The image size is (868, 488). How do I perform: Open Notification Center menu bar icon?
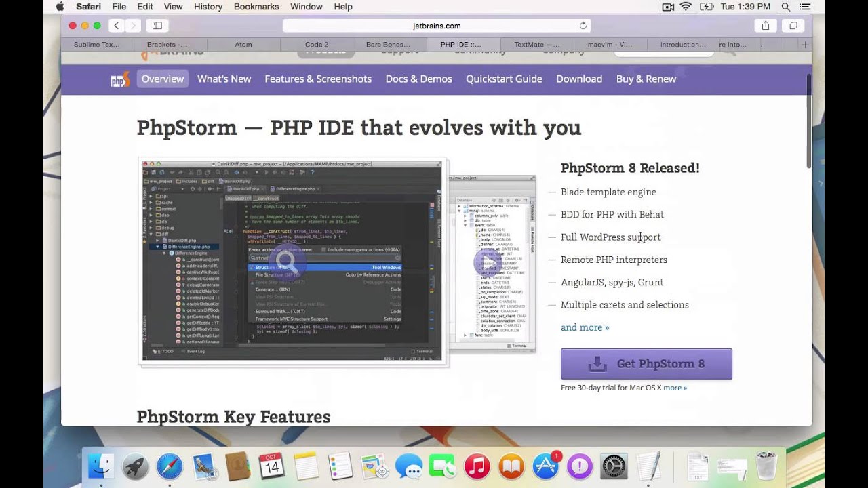tap(806, 7)
